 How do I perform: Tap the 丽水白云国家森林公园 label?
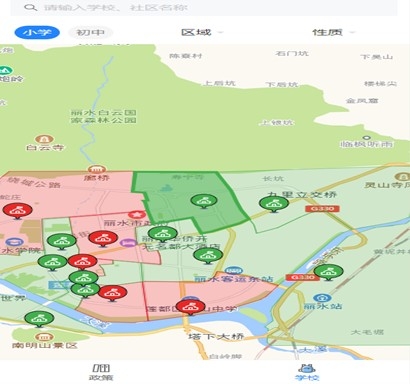[x=104, y=116]
